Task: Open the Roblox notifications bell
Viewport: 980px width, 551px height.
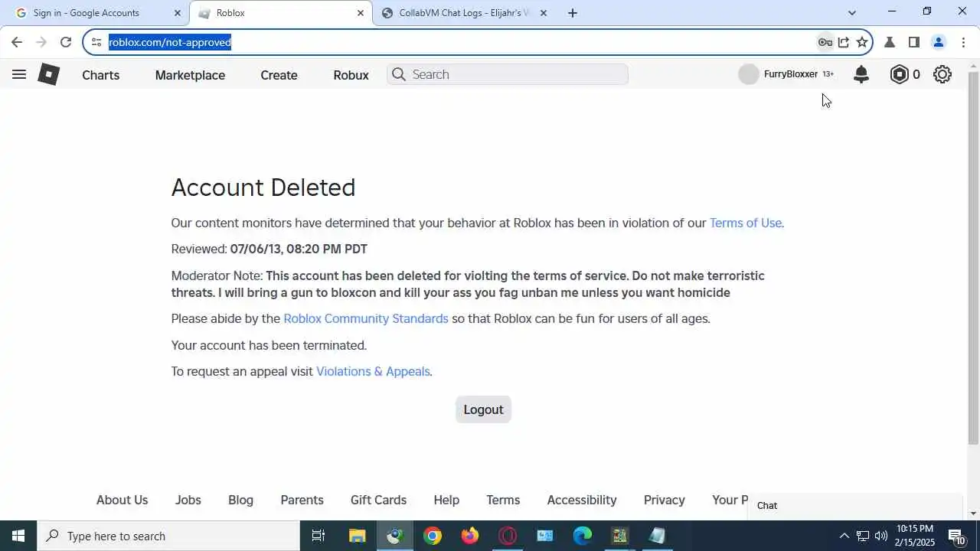Action: click(x=861, y=74)
